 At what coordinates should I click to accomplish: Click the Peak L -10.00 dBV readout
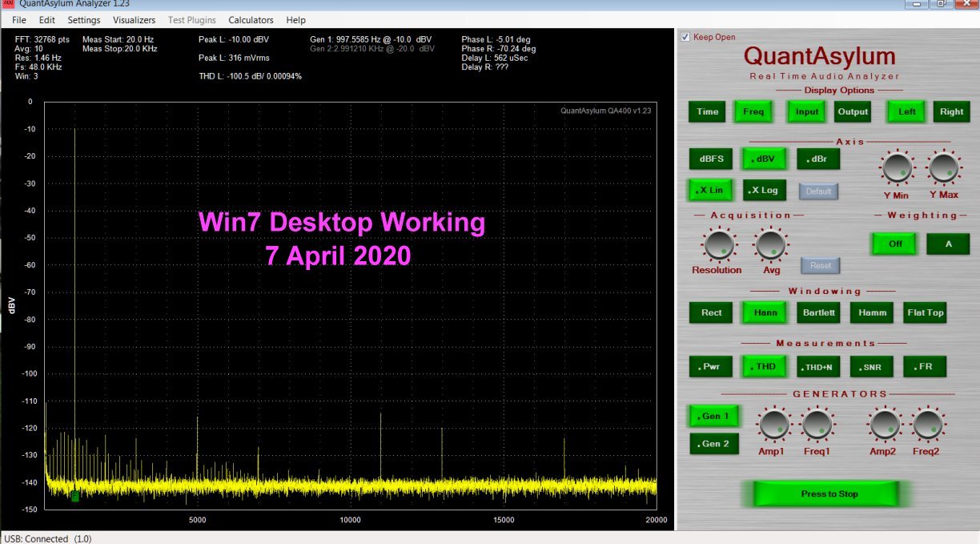[234, 39]
